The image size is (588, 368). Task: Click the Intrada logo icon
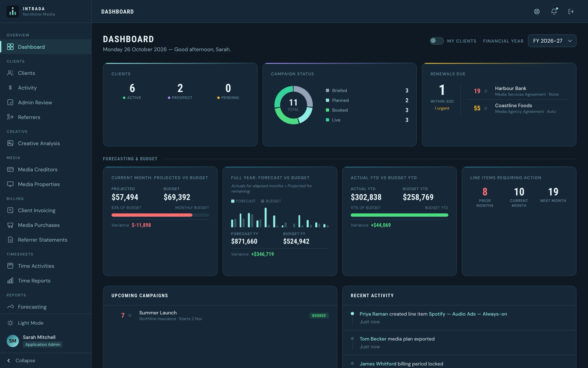pos(13,11)
